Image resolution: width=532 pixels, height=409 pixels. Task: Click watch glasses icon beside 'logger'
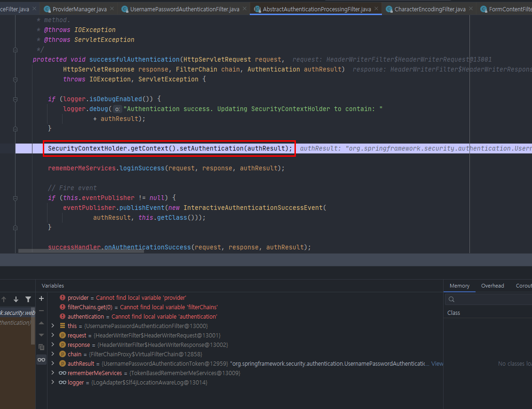[x=63, y=383]
